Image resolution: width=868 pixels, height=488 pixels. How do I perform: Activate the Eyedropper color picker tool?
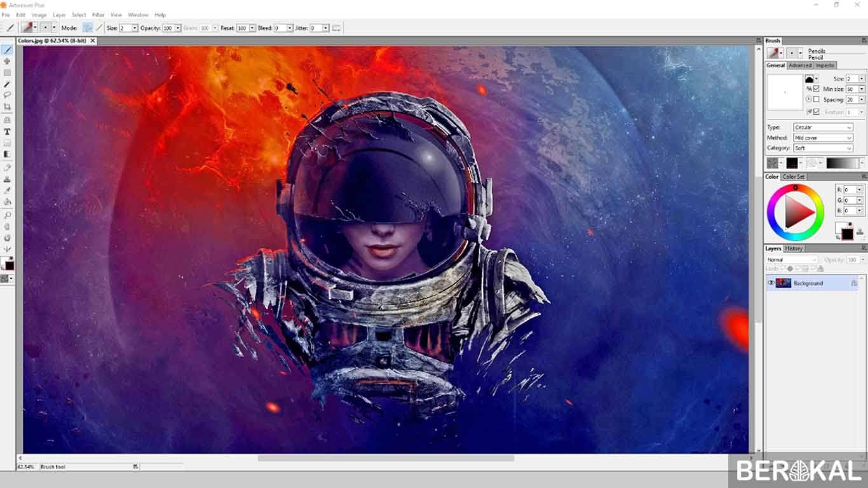point(7,190)
